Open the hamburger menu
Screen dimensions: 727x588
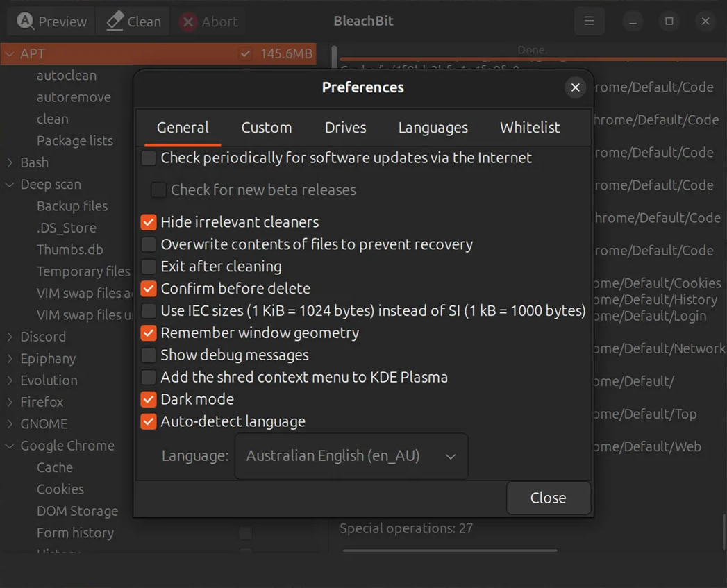(x=589, y=21)
